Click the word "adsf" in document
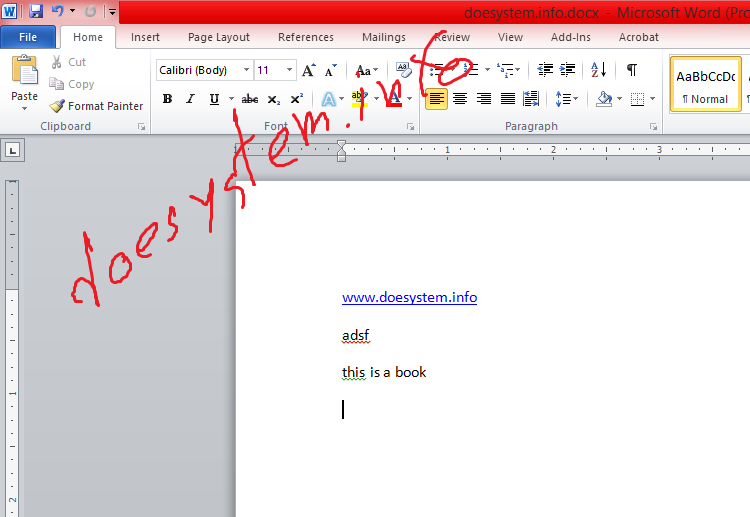The height and width of the screenshot is (517, 750). point(356,336)
